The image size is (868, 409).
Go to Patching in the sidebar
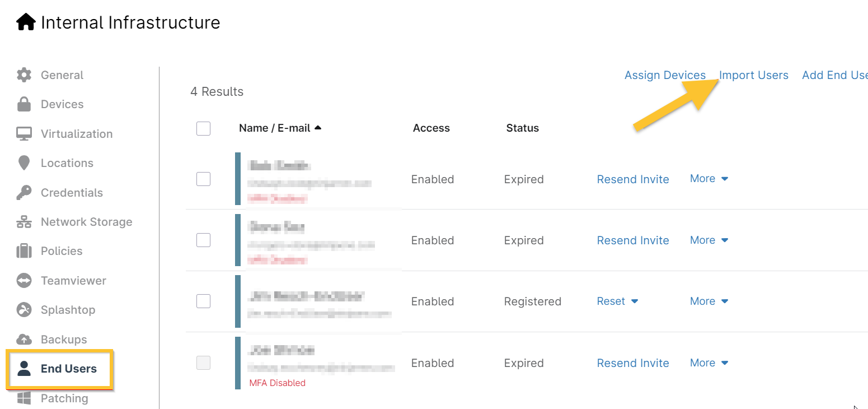(64, 398)
